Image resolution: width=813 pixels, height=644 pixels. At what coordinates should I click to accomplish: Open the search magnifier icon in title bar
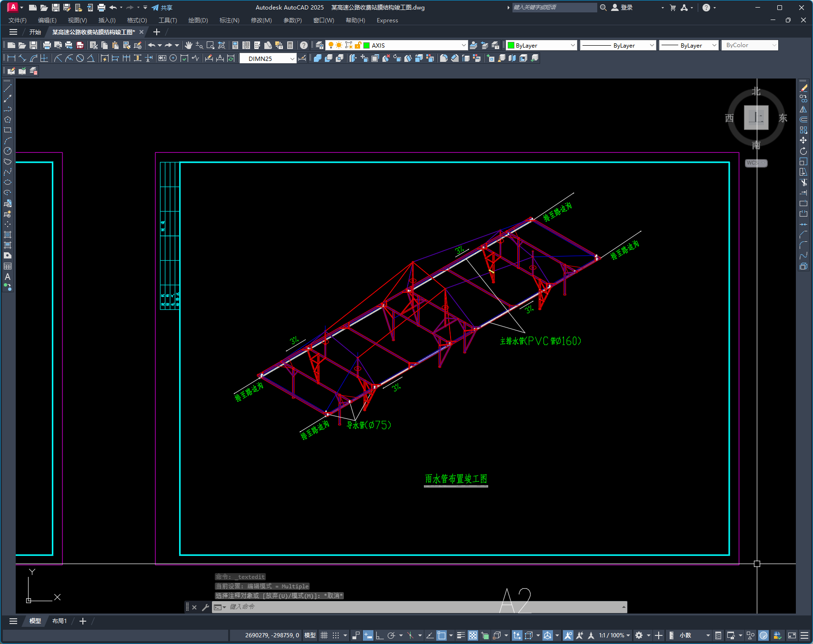point(603,8)
